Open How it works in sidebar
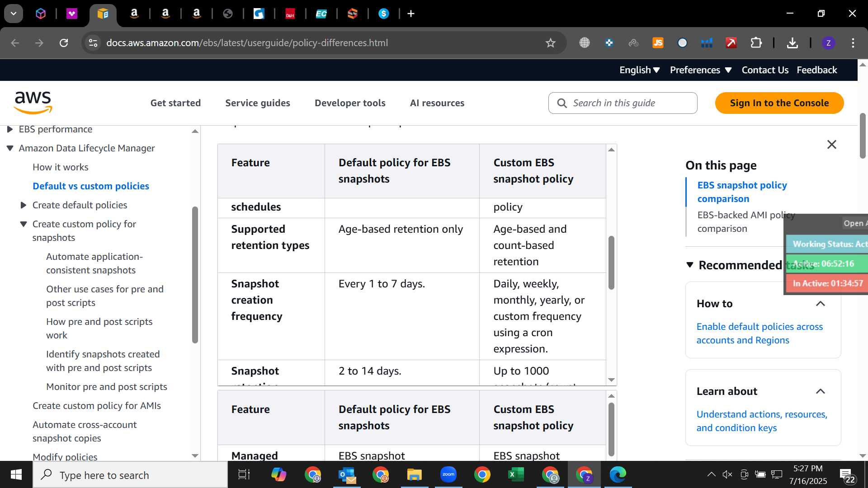 pyautogui.click(x=61, y=167)
